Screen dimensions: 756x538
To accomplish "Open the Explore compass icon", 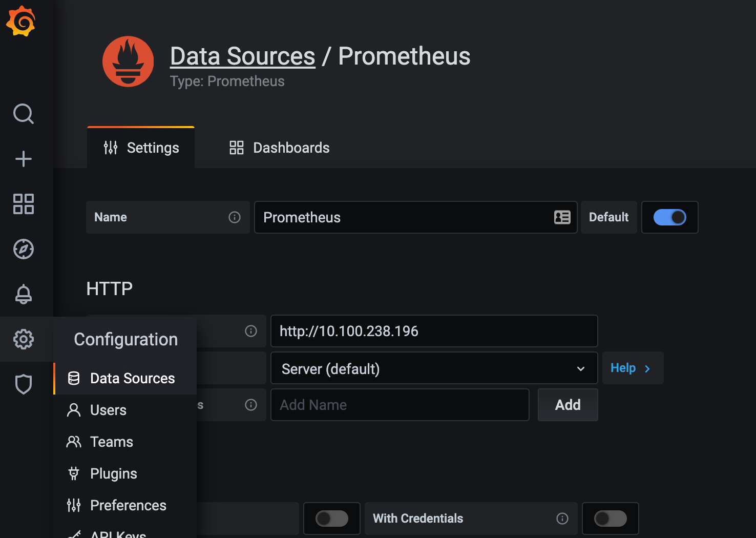I will pyautogui.click(x=24, y=249).
